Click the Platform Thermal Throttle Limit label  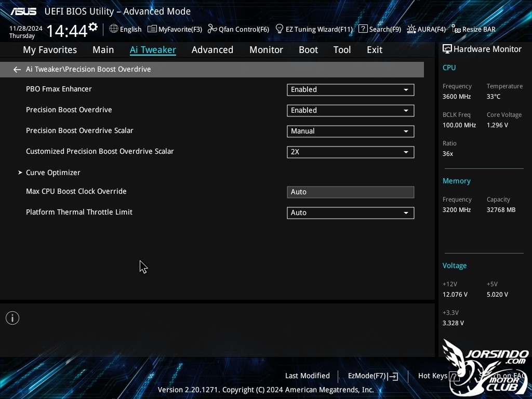click(79, 212)
